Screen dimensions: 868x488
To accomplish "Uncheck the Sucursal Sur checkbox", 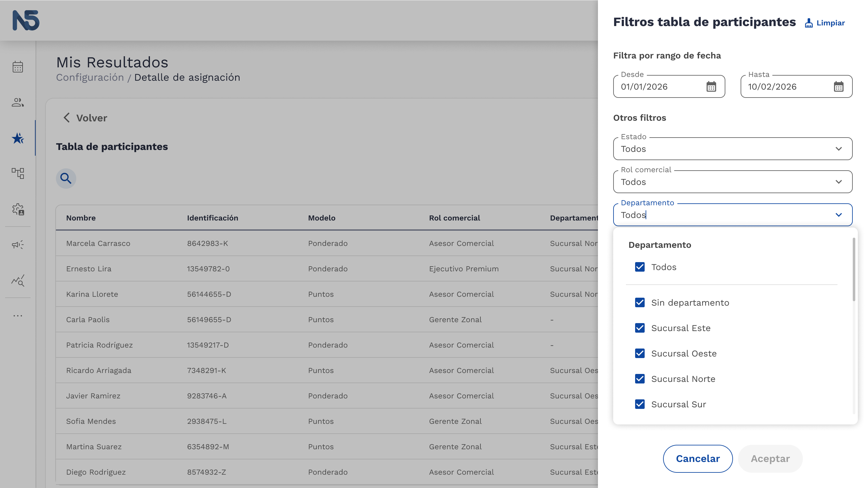I will (x=640, y=404).
